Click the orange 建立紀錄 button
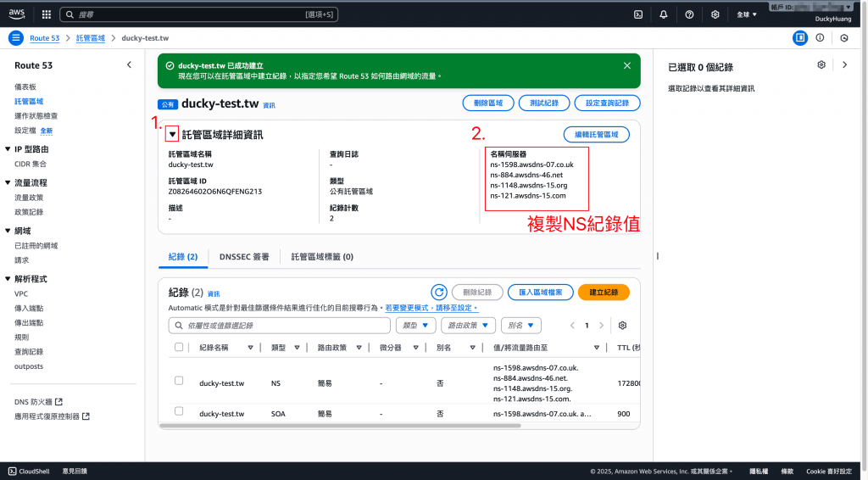 (x=604, y=292)
